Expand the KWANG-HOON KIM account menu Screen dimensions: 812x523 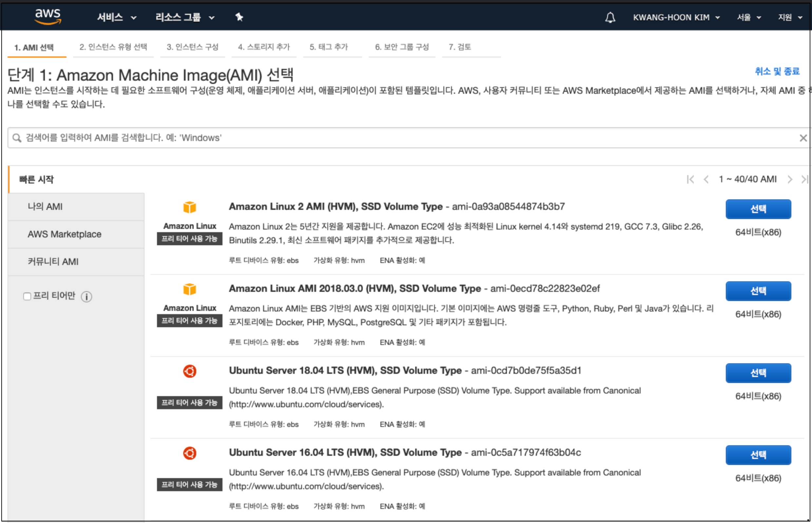[676, 17]
